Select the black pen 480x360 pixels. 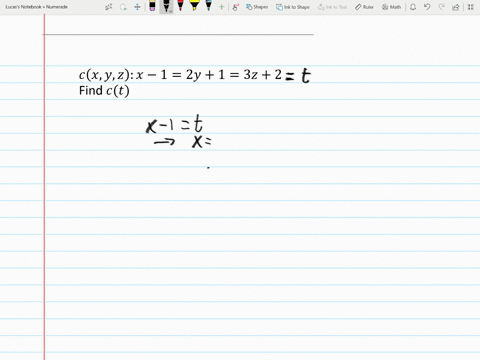coord(166,5)
